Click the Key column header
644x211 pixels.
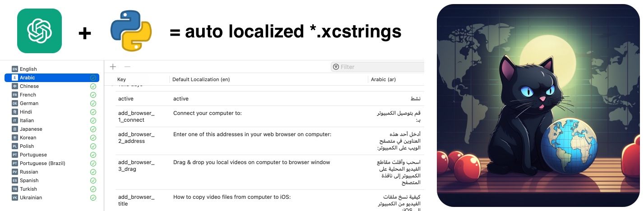point(121,79)
